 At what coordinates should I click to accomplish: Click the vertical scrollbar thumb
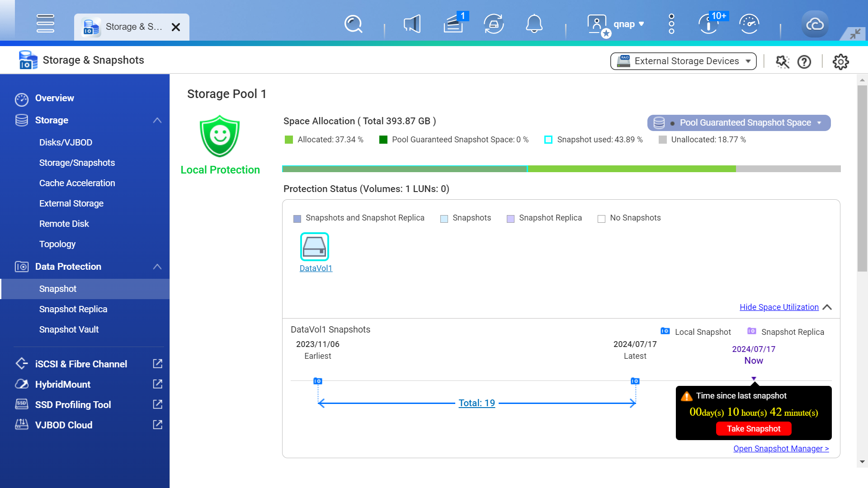[862, 178]
